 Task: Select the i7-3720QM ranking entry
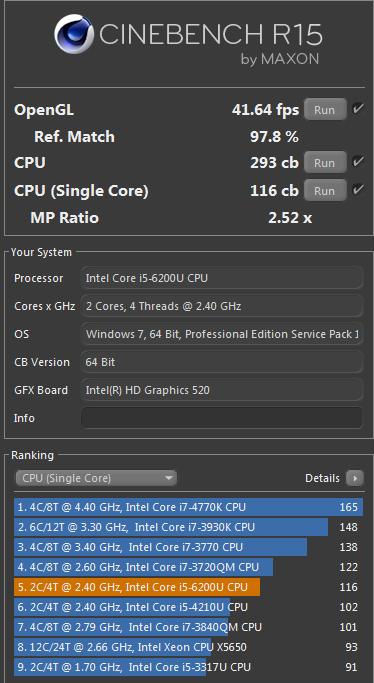pos(188,567)
